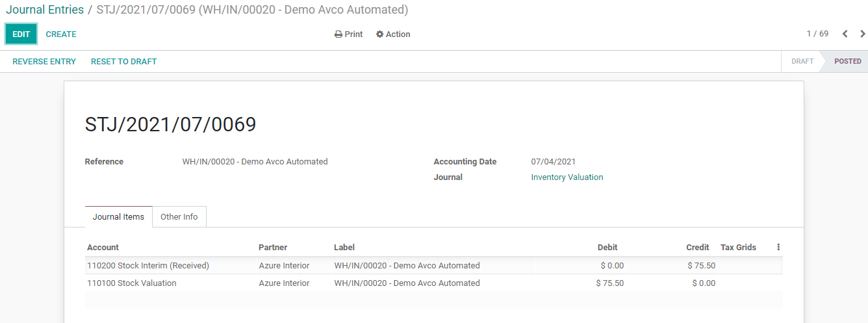Switch to the Other Info tab
This screenshot has width=868, height=323.
(179, 217)
